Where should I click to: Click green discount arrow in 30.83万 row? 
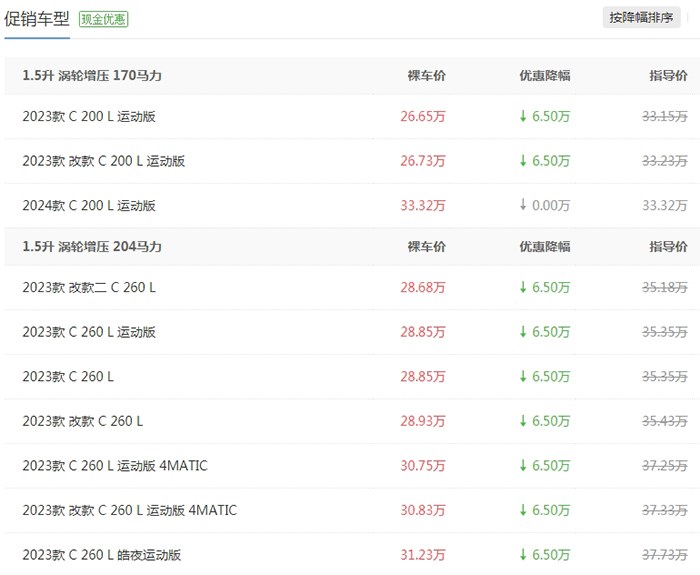[x=522, y=510]
